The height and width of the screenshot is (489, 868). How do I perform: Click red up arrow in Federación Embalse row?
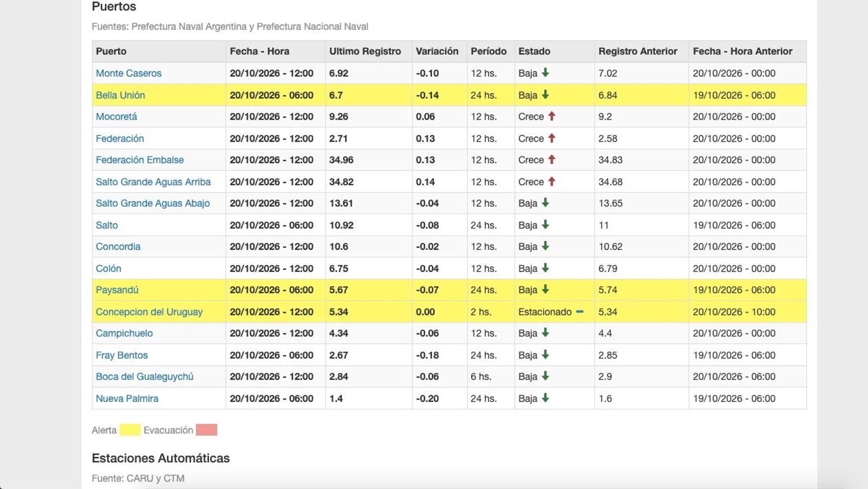point(552,159)
